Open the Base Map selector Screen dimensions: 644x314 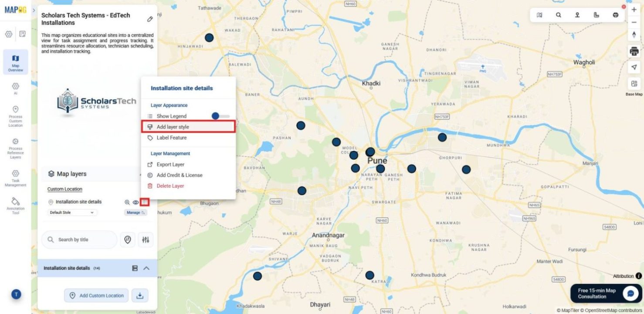pyautogui.click(x=634, y=83)
